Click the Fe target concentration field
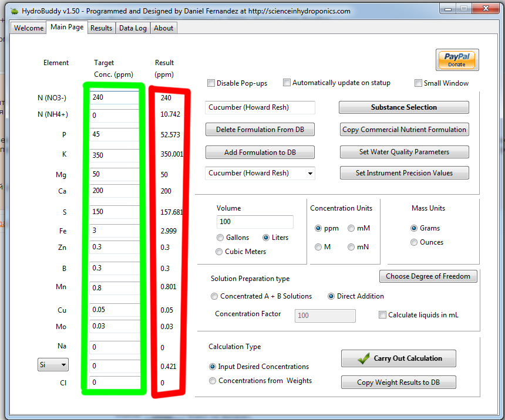This screenshot has width=505, height=420. point(115,231)
